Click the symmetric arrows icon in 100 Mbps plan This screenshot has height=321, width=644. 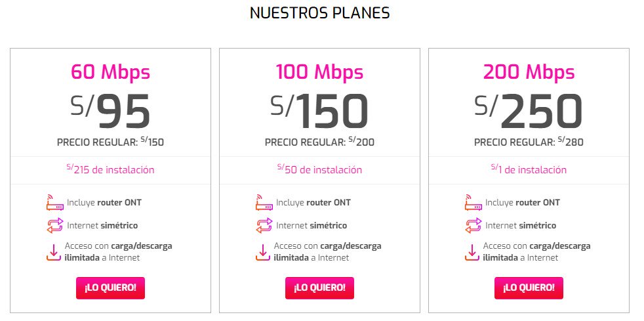(264, 226)
